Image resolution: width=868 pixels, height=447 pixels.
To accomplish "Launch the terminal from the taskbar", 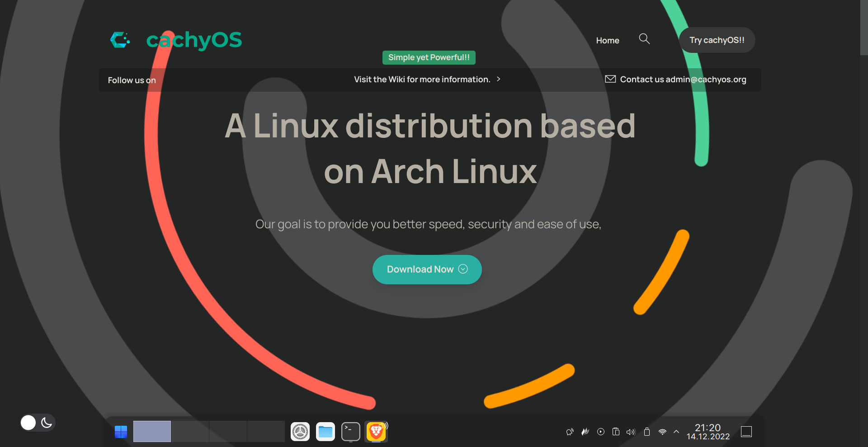I will pos(351,432).
